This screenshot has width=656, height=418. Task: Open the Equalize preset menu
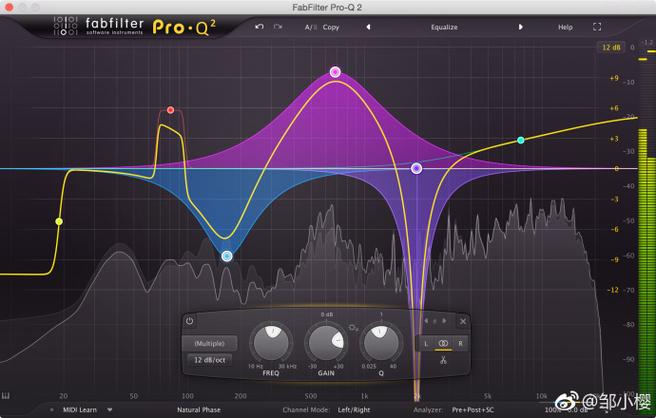tap(444, 27)
